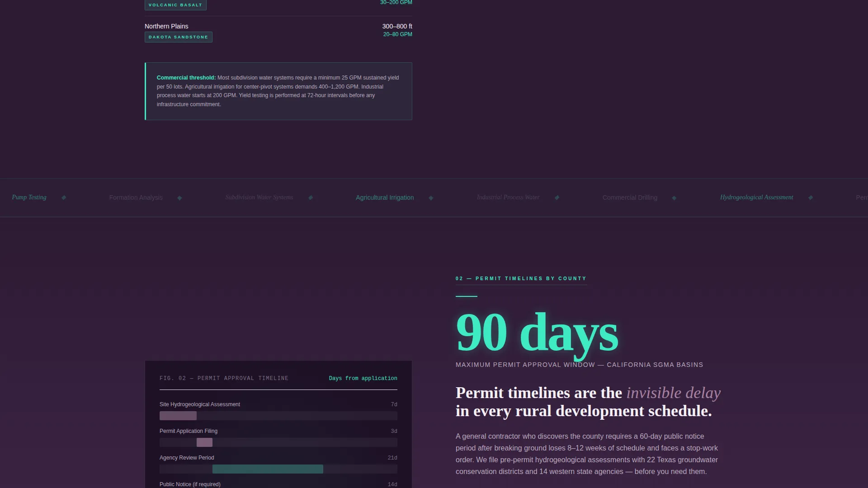Select the Northern Plains row label
Screen dimensions: 868x488
(166, 26)
